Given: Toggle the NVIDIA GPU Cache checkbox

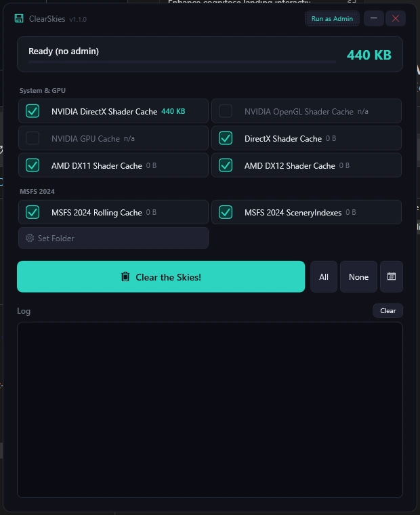Looking at the screenshot, I should tap(33, 138).
